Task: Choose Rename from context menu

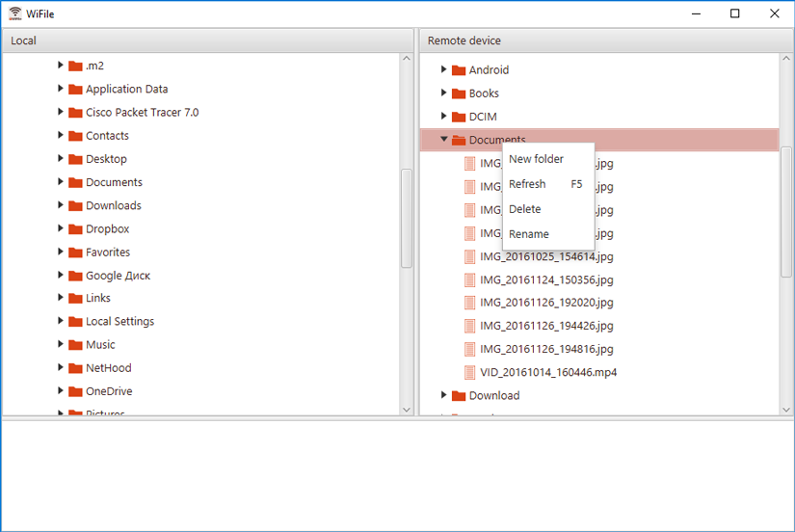Action: pos(548,234)
